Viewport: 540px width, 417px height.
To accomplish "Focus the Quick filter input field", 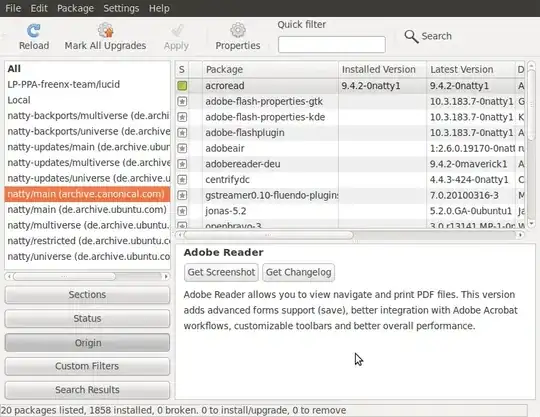I will pos(332,44).
